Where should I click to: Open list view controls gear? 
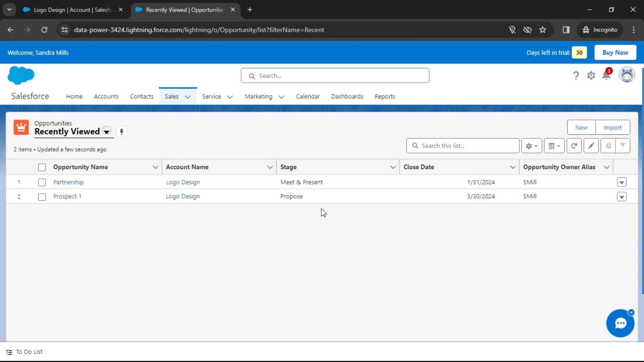point(532,146)
